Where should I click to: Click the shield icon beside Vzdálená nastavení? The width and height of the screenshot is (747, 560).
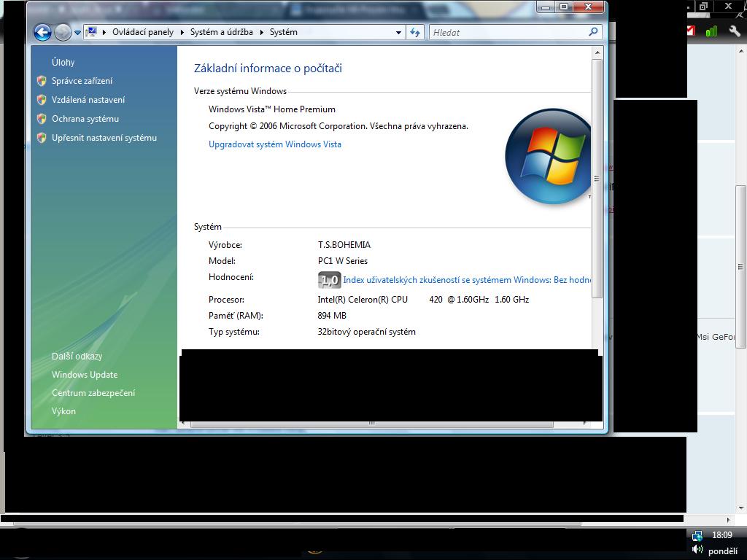[42, 100]
